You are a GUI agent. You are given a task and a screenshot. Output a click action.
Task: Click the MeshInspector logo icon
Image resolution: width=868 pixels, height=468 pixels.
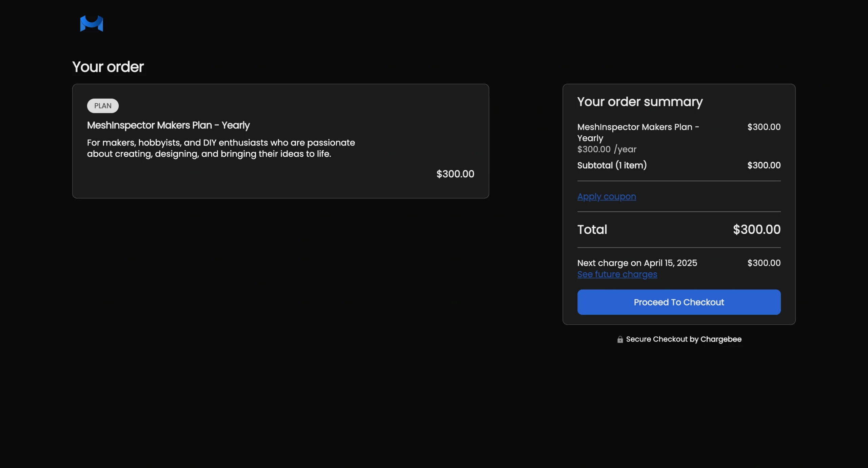pyautogui.click(x=92, y=24)
